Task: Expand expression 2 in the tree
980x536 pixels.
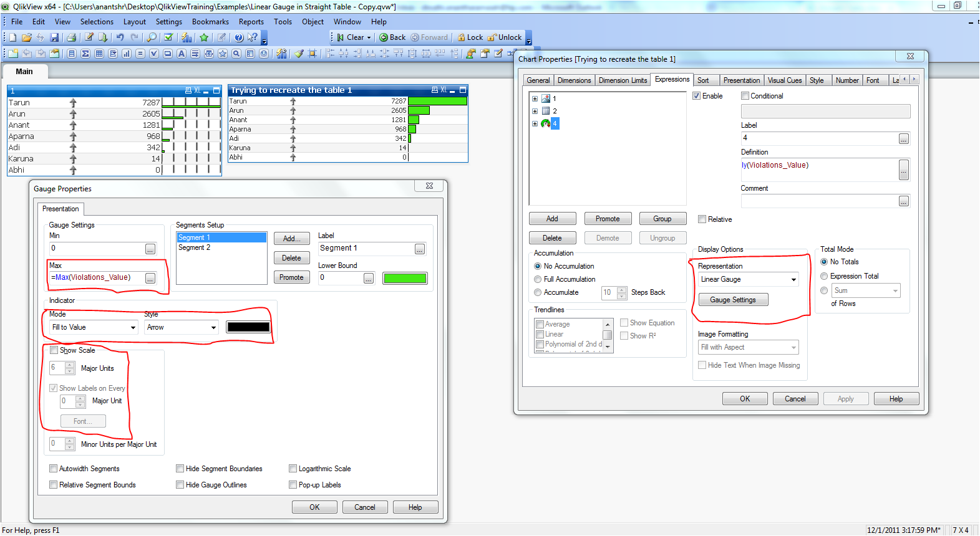Action: point(535,111)
